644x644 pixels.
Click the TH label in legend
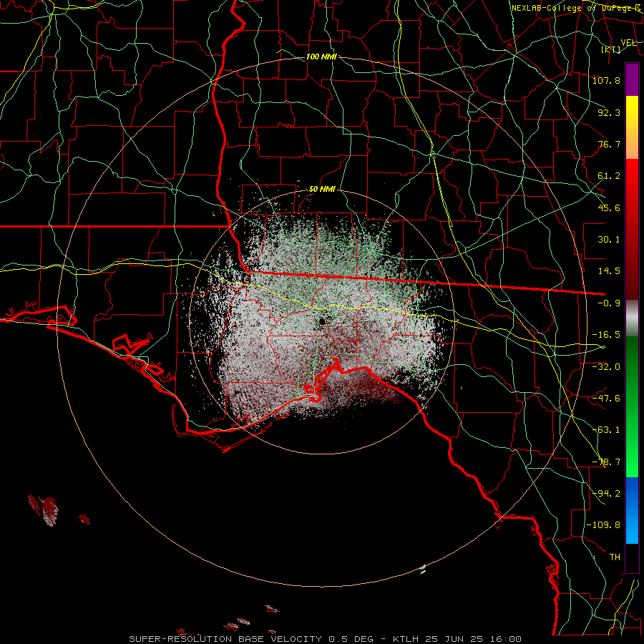(x=615, y=557)
